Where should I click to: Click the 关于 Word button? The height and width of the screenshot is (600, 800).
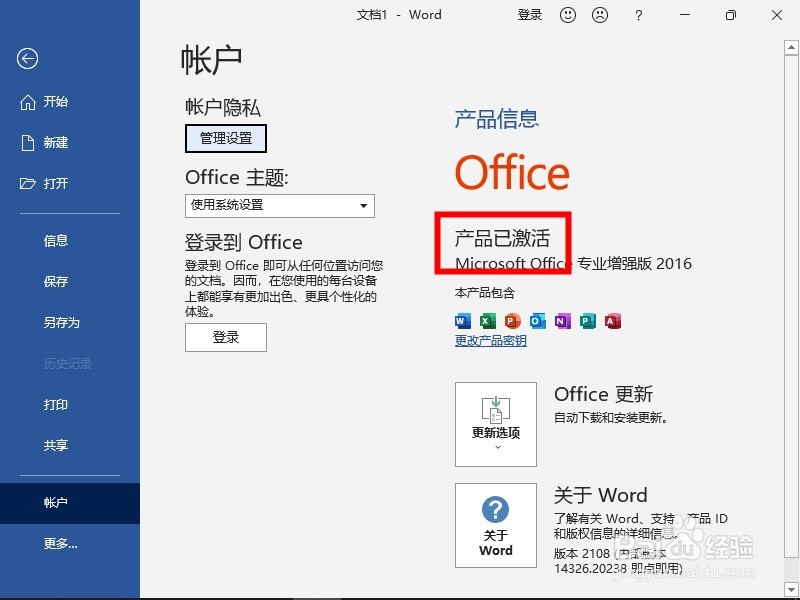[x=496, y=525]
